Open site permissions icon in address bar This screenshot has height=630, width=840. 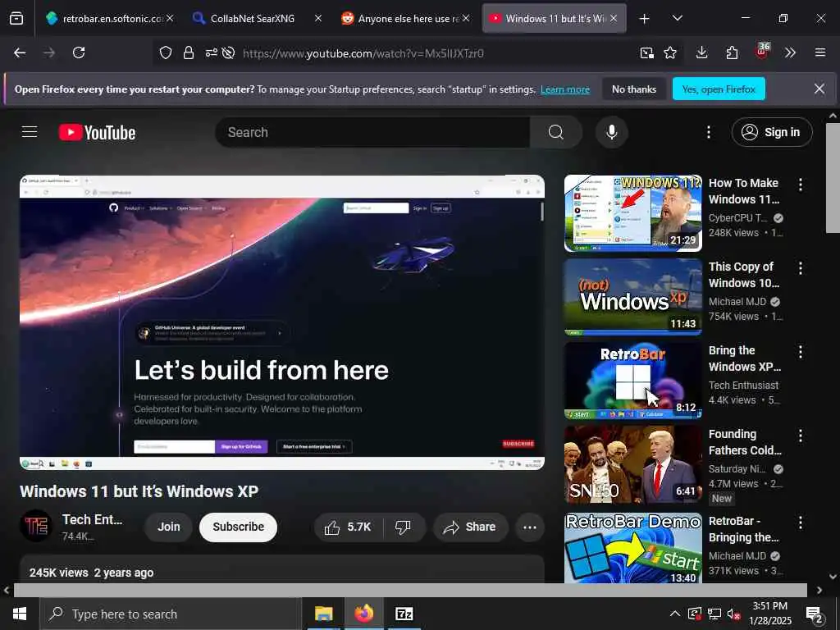point(211,52)
